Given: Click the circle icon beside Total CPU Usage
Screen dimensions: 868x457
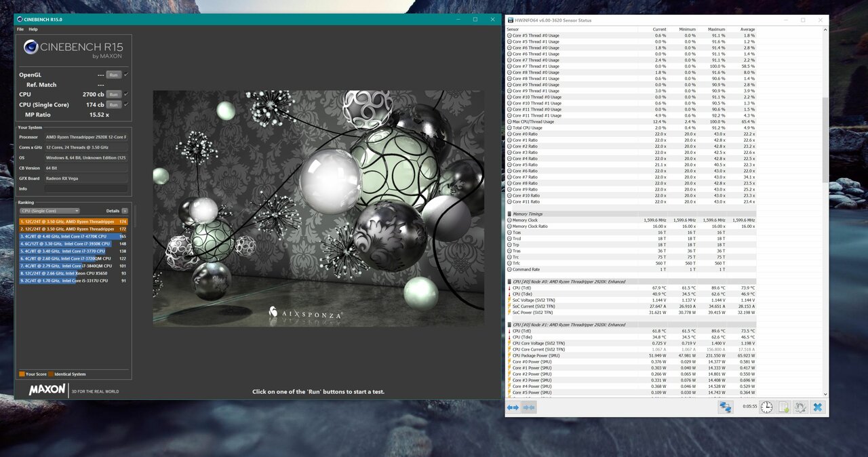Looking at the screenshot, I should click(509, 127).
